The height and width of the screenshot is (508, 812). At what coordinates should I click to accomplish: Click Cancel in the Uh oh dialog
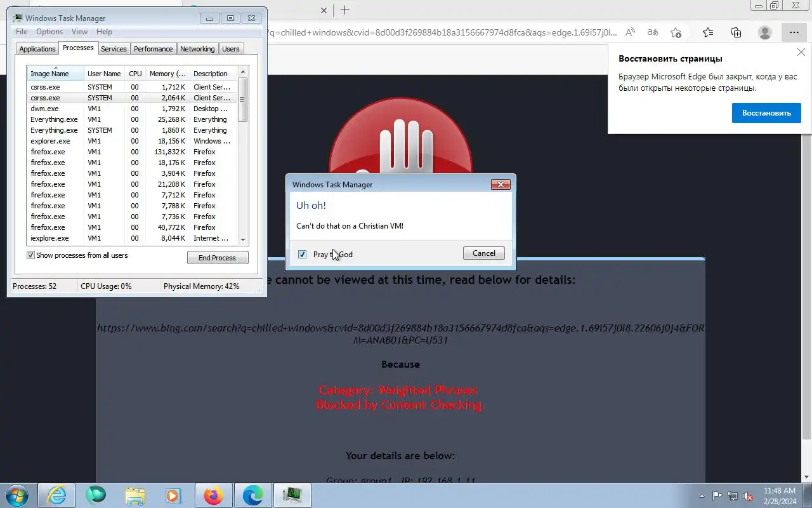coord(484,253)
